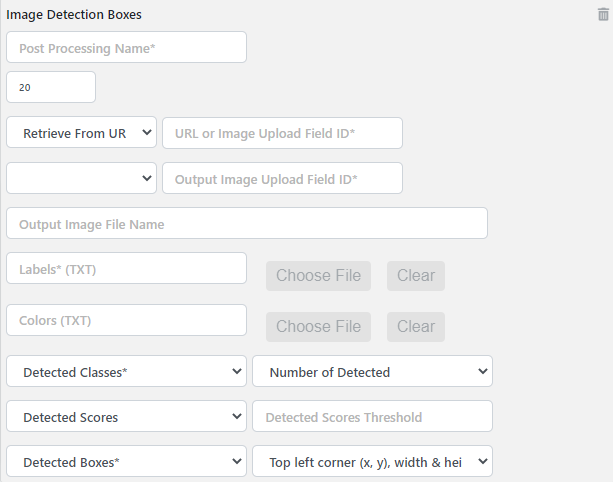Expand the Detected Classes dropdown
The image size is (613, 482).
tap(126, 372)
